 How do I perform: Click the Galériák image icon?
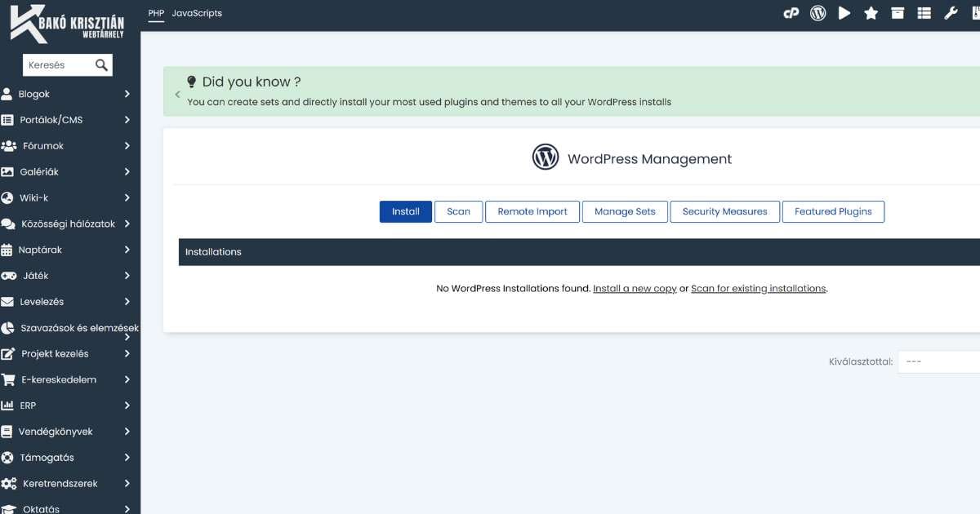[7, 172]
